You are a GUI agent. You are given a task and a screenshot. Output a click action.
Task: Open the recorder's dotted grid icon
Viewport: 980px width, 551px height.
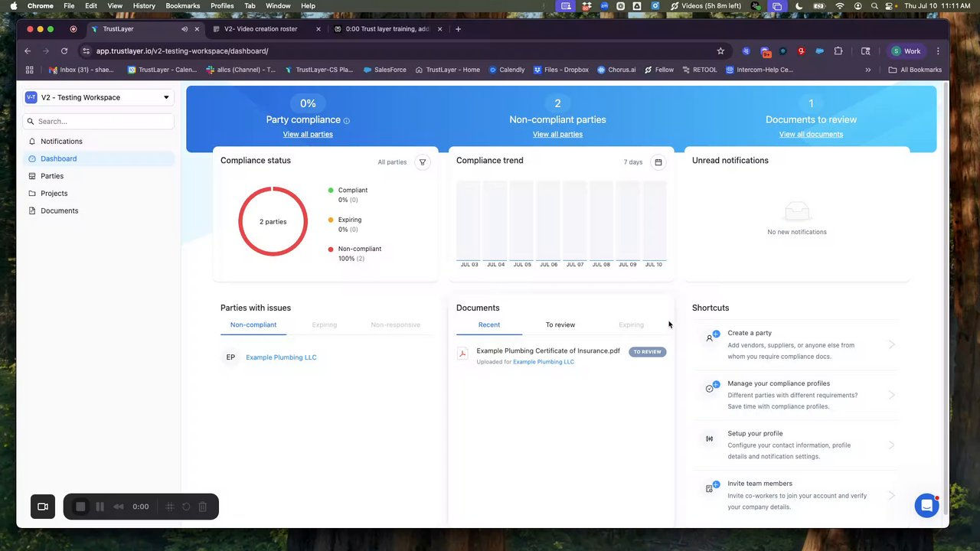(170, 507)
